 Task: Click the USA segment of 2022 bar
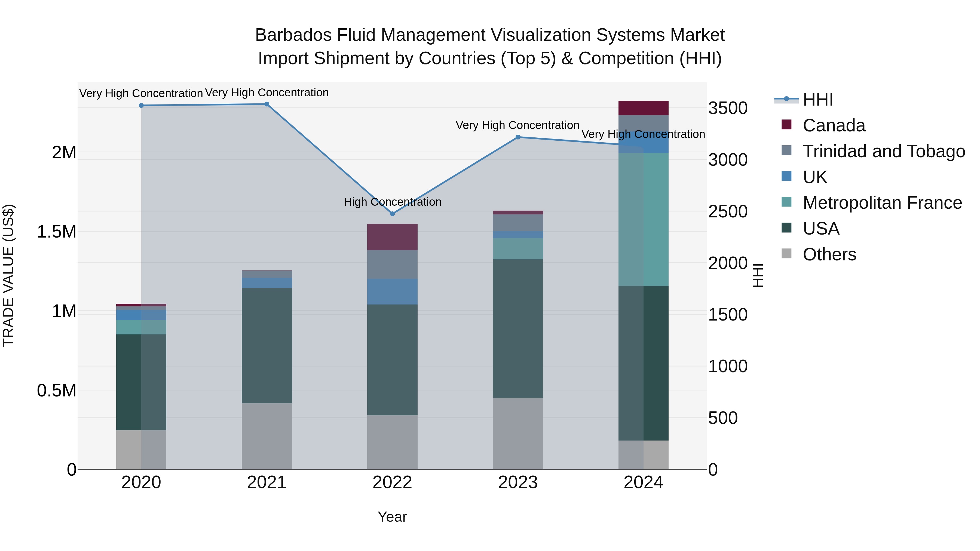[x=392, y=360]
